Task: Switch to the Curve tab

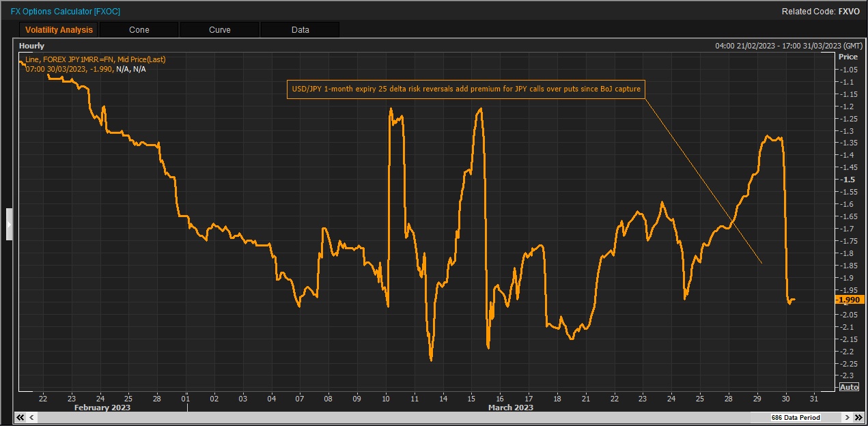Action: tap(219, 30)
